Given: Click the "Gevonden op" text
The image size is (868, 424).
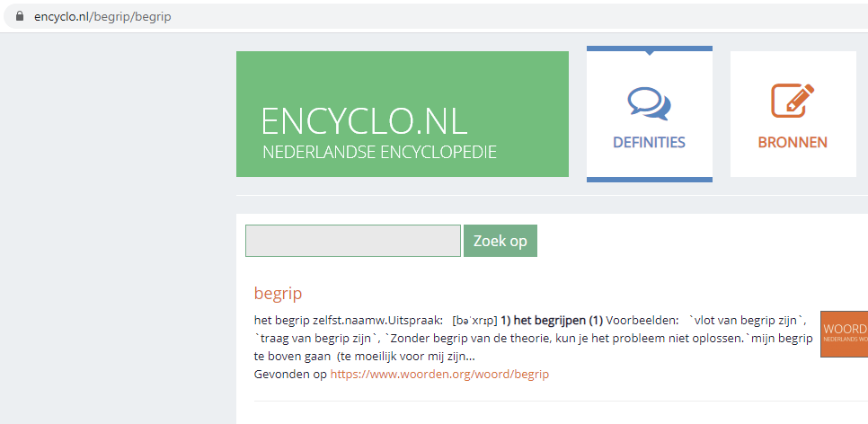Looking at the screenshot, I should click(x=290, y=374).
